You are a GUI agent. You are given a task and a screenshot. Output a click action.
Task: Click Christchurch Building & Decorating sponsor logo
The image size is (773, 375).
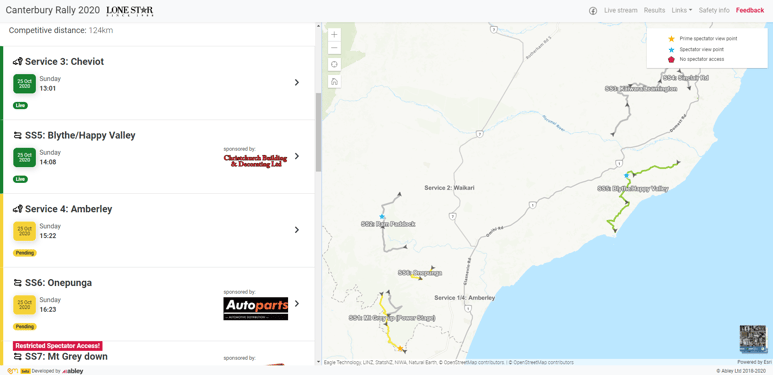(x=255, y=161)
